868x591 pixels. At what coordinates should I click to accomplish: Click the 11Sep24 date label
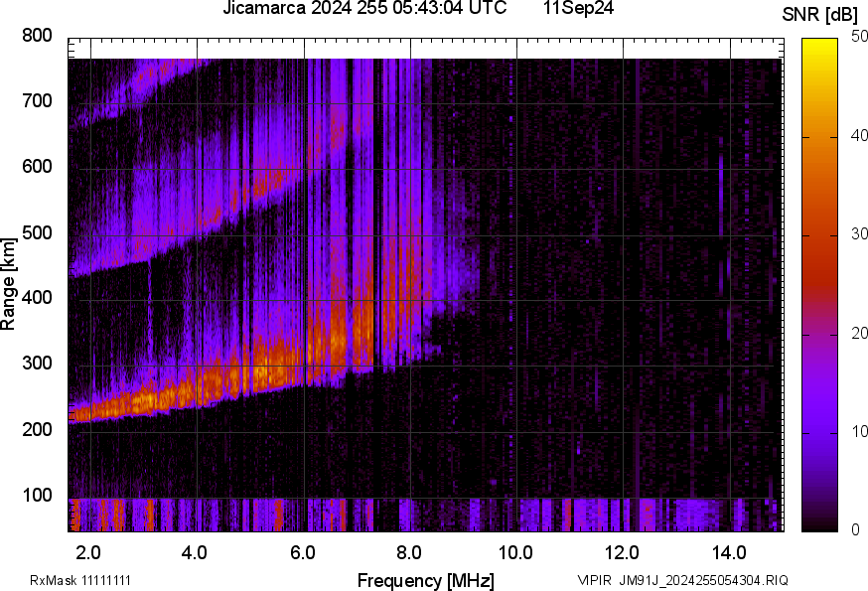coord(578,9)
